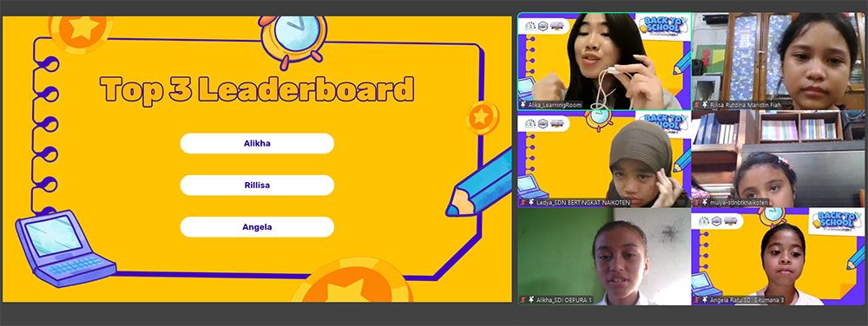Select Alikha_SDI OEPURA 1's video tile with the green wall
868x326 pixels.
604,257
